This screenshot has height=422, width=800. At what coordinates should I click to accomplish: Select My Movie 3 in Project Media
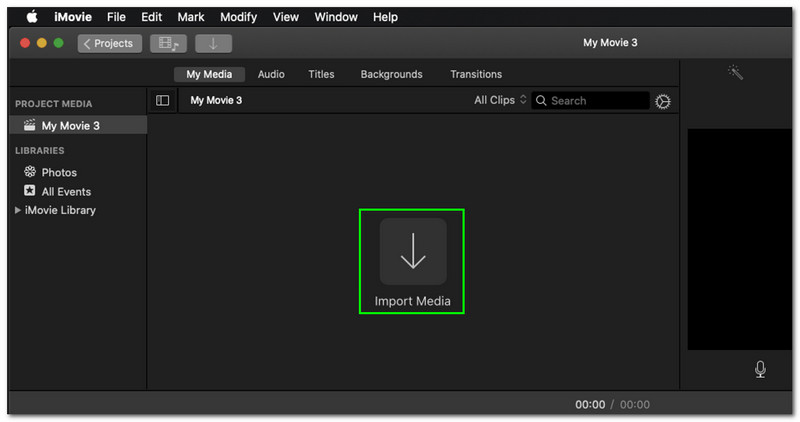coord(78,126)
